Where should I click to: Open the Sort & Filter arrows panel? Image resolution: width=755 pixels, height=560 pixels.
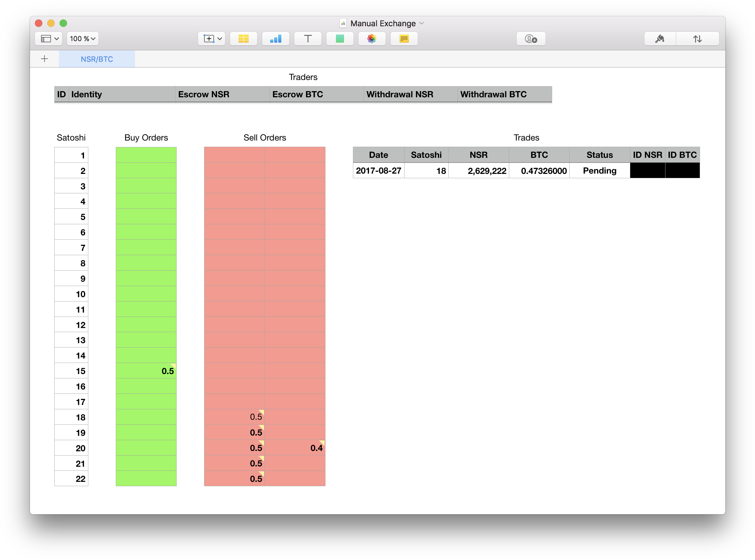(697, 39)
